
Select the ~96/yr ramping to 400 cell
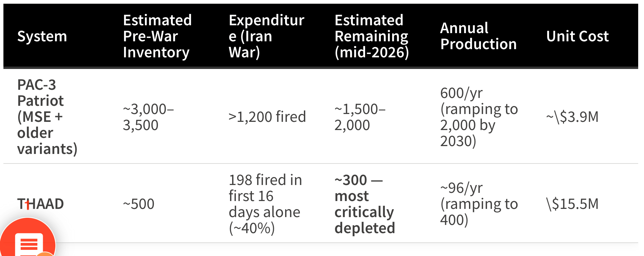[479, 204]
